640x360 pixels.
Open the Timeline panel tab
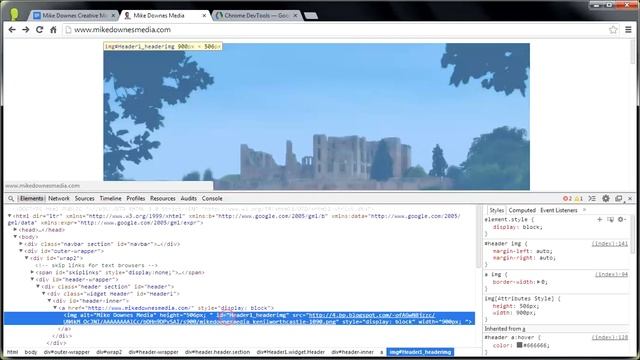coord(111,198)
